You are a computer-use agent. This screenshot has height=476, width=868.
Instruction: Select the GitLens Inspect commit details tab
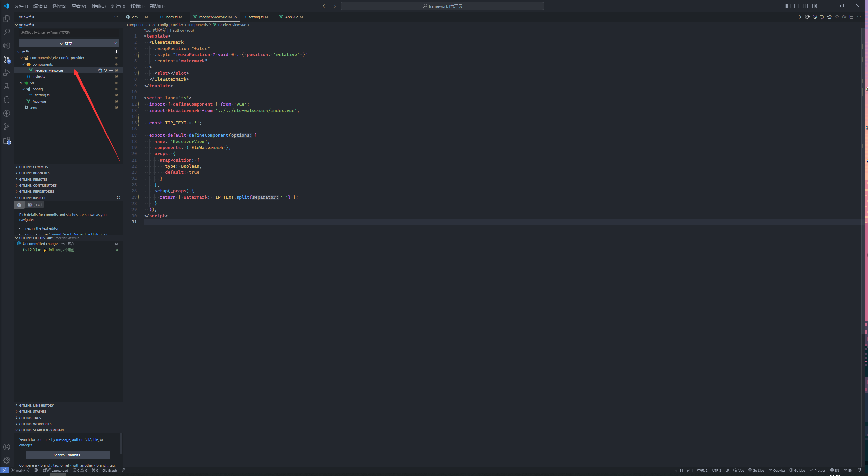19,205
